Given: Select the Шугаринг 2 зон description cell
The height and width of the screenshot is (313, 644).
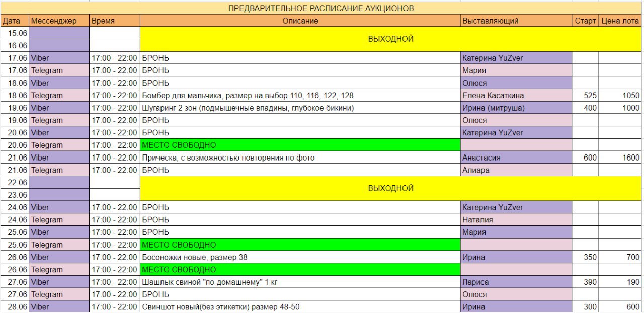Looking at the screenshot, I should coord(300,108).
